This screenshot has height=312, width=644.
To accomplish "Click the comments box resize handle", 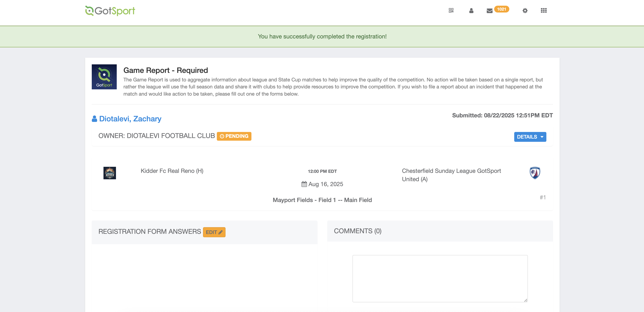I will (x=526, y=300).
